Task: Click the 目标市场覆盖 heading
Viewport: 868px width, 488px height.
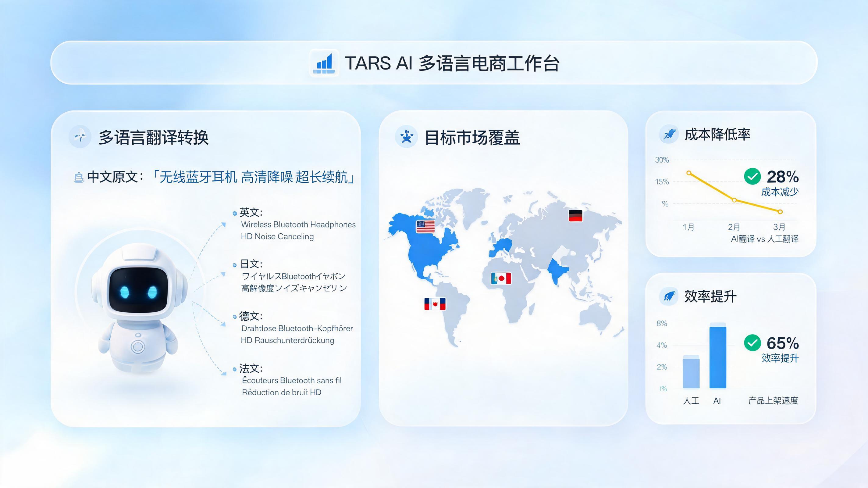Action: tap(472, 137)
